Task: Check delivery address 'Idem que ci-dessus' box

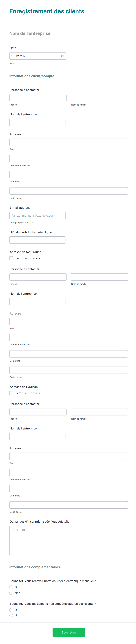Action: point(11,393)
